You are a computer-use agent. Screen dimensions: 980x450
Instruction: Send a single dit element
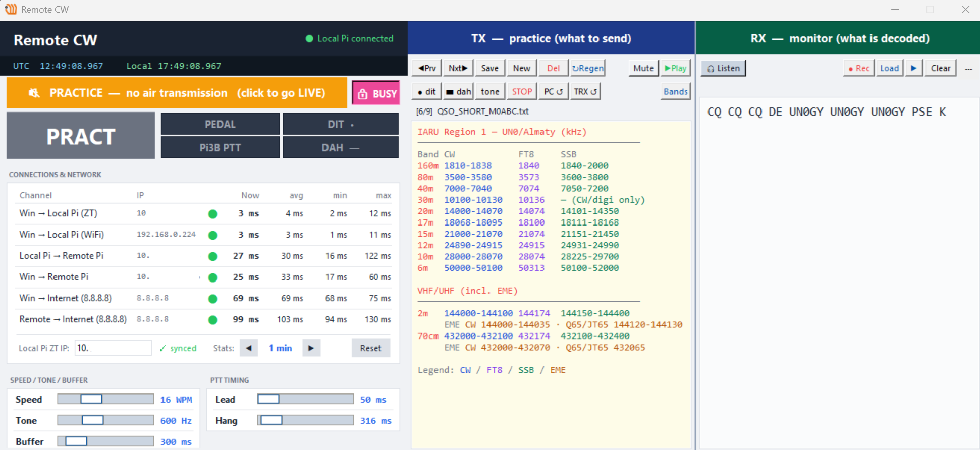click(x=427, y=91)
